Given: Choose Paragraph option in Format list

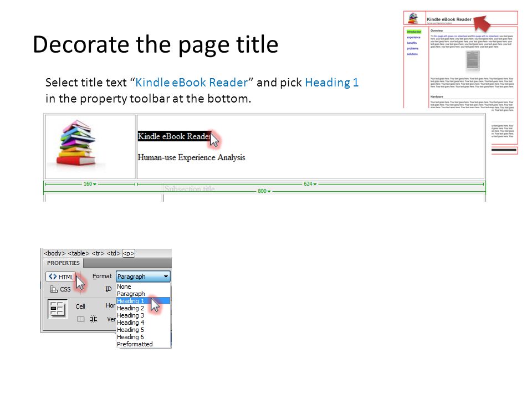Looking at the screenshot, I should 143,294.
